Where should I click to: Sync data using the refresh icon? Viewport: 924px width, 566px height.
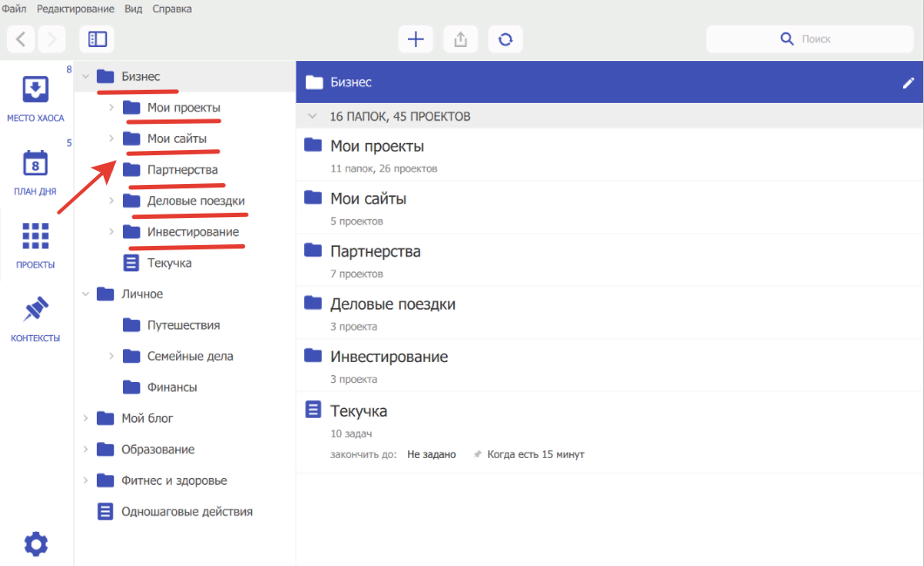click(x=505, y=38)
